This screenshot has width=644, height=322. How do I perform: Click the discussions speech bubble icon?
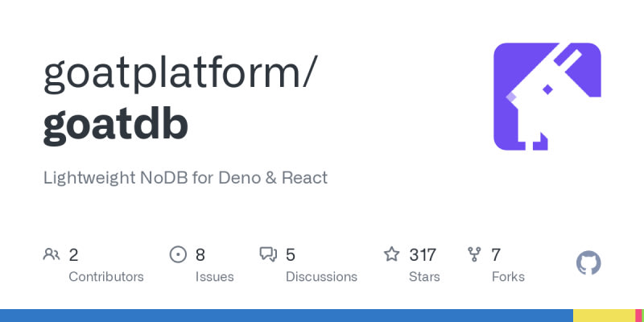pyautogui.click(x=268, y=255)
